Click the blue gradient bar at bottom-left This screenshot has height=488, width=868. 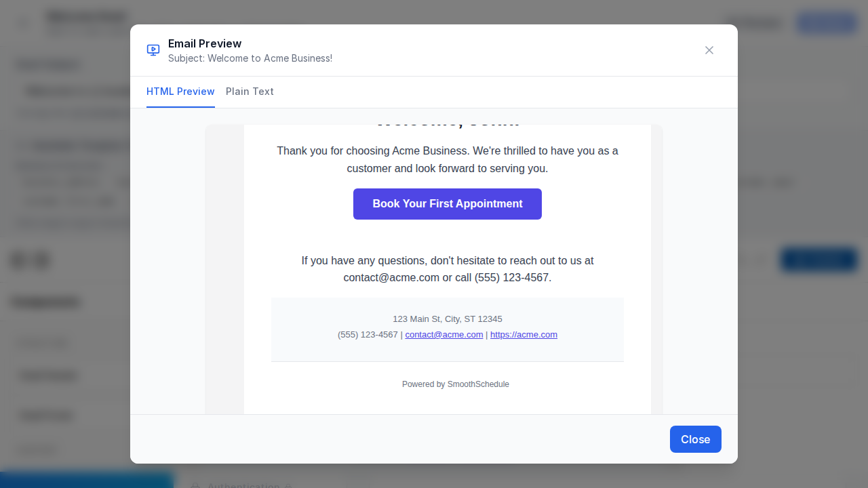click(x=86, y=480)
